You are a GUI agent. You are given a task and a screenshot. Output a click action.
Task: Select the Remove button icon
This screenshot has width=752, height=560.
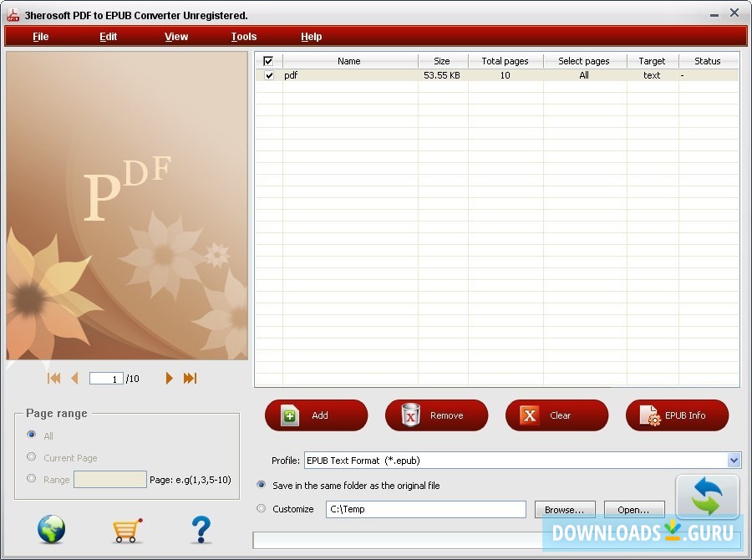click(x=410, y=415)
